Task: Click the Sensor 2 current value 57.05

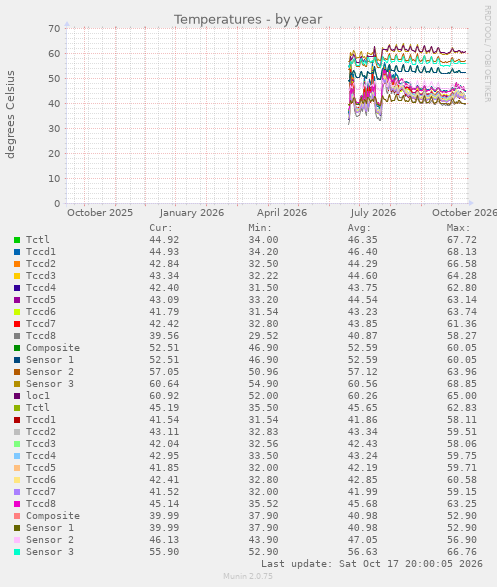Action: (x=164, y=372)
